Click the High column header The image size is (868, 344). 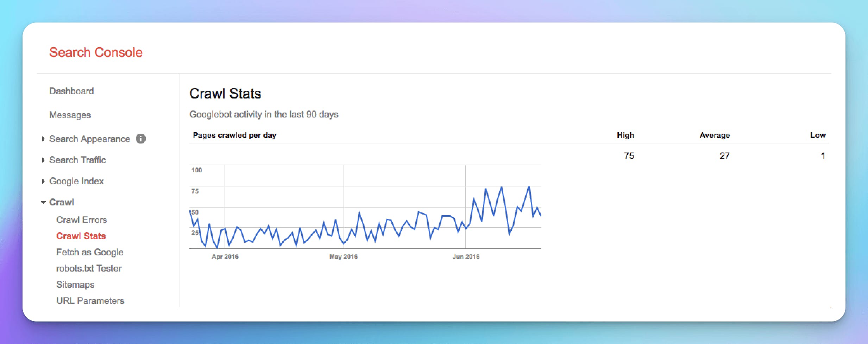[x=625, y=135]
